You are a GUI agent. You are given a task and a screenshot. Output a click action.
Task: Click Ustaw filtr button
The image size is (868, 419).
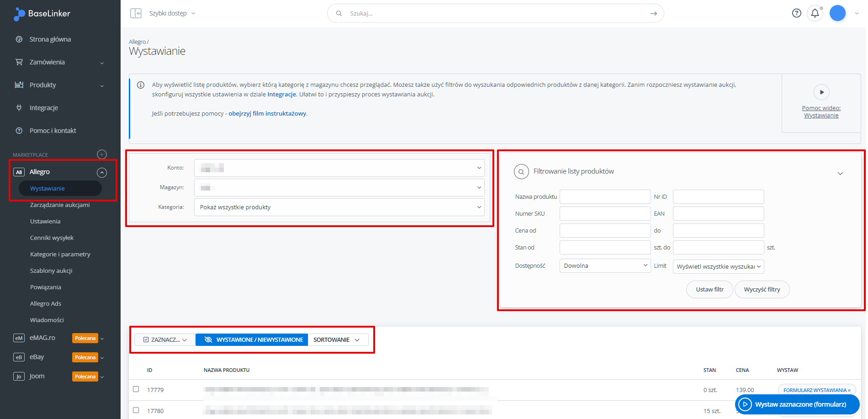(709, 289)
